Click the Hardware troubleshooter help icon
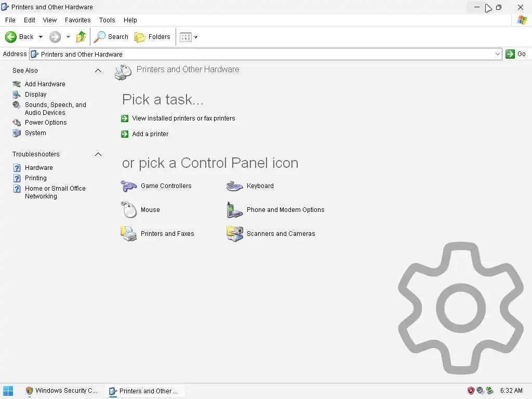 point(17,168)
